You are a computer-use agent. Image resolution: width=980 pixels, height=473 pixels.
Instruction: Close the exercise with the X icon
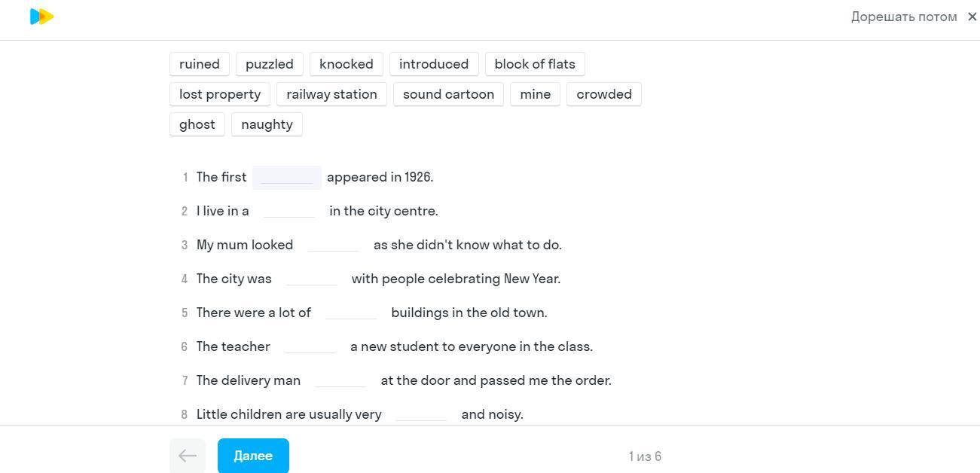(x=972, y=17)
